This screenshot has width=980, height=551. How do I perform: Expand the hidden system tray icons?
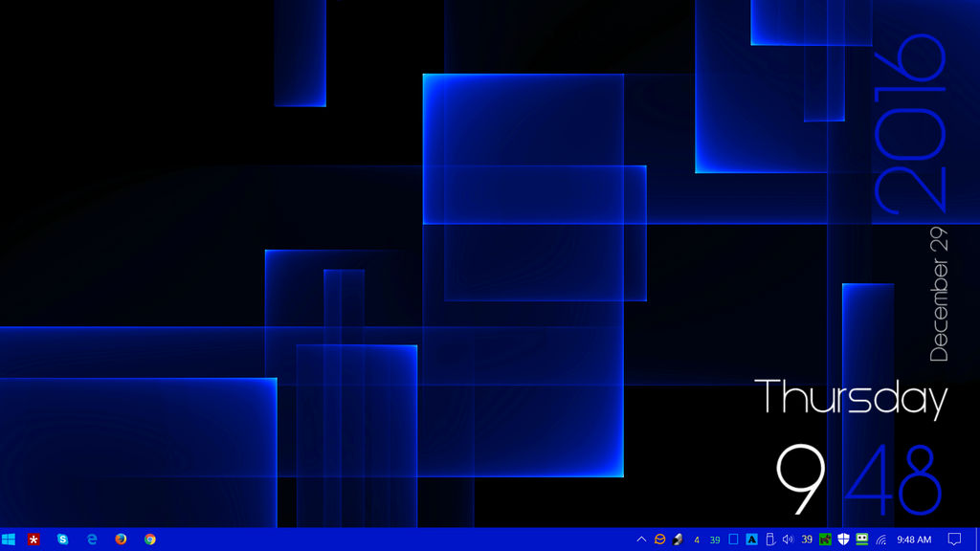pos(642,539)
